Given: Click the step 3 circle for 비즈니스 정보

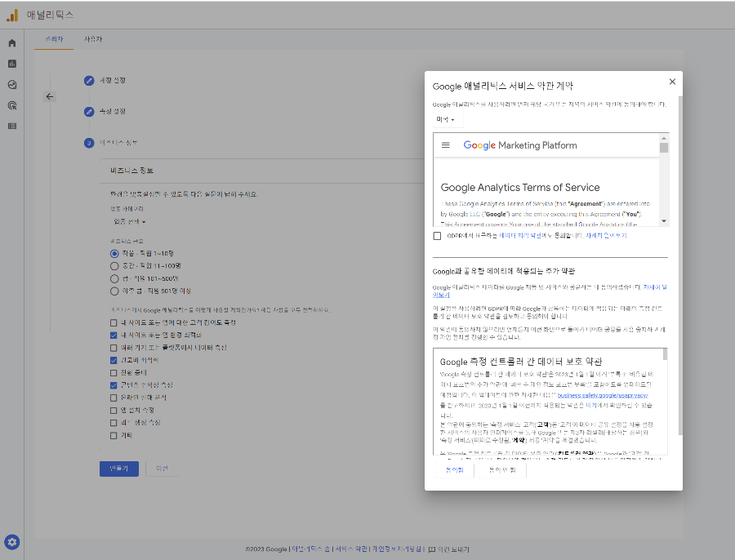Looking at the screenshot, I should coord(89,143).
